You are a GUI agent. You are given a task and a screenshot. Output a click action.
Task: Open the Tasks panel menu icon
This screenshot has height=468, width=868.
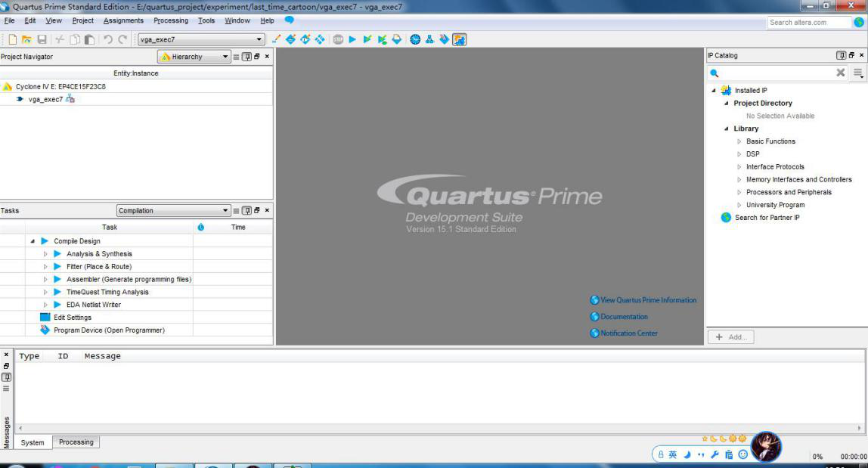click(x=237, y=210)
